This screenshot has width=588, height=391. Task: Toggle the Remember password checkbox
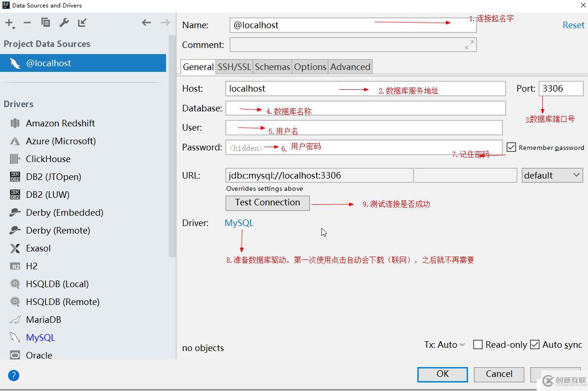pos(511,147)
